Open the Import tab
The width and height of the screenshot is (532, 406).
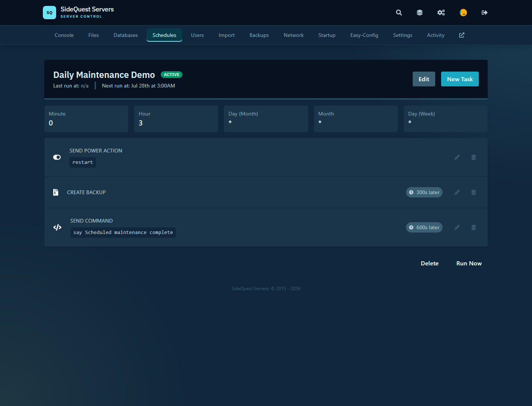click(226, 35)
